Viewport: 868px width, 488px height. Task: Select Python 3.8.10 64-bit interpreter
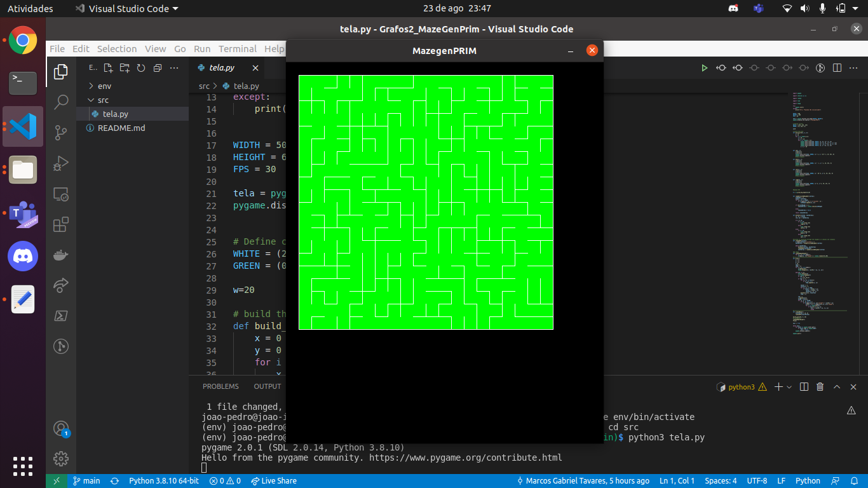click(x=164, y=481)
